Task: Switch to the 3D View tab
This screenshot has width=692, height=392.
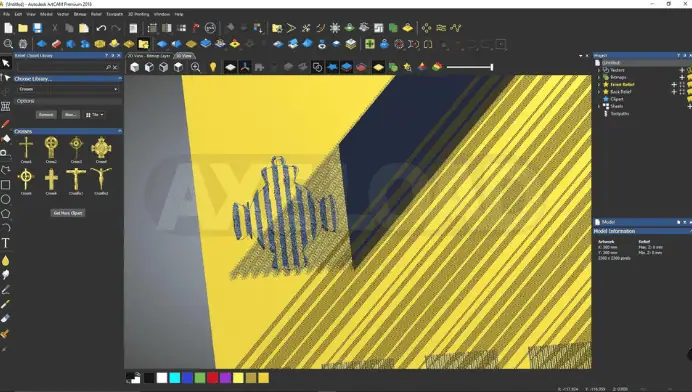Action: click(184, 56)
